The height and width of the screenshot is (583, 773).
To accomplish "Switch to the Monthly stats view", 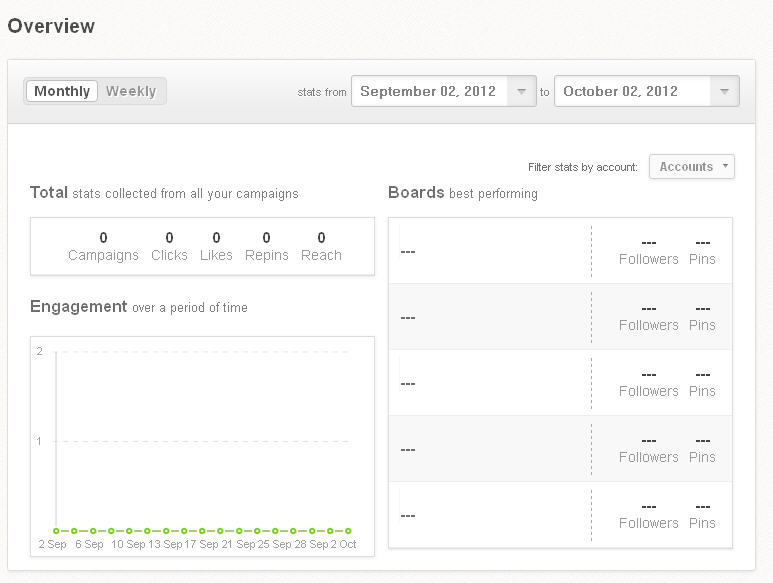I will coord(62,91).
